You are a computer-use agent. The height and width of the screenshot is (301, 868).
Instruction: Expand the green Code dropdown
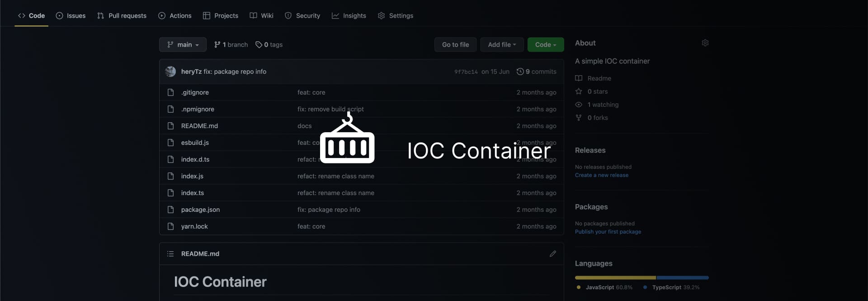(546, 44)
